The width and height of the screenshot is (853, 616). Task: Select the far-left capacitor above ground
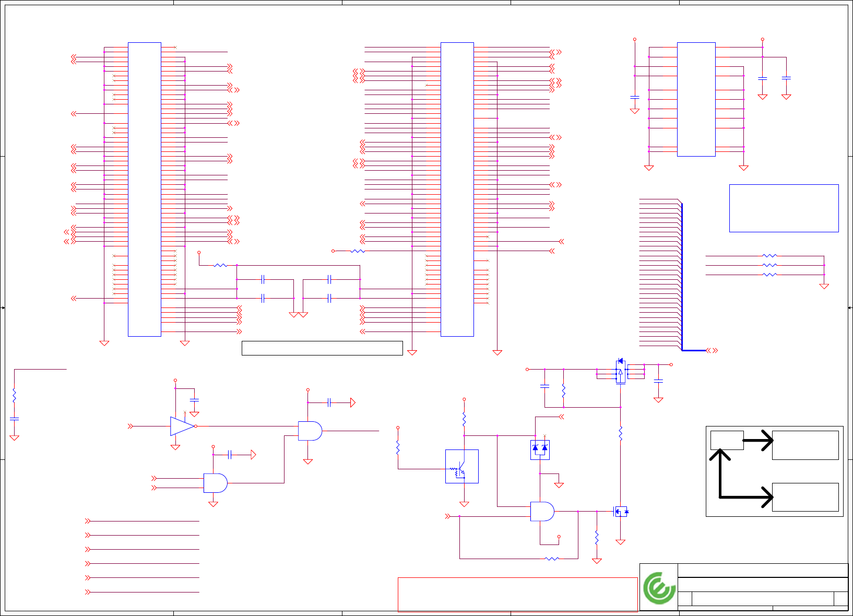[14, 419]
